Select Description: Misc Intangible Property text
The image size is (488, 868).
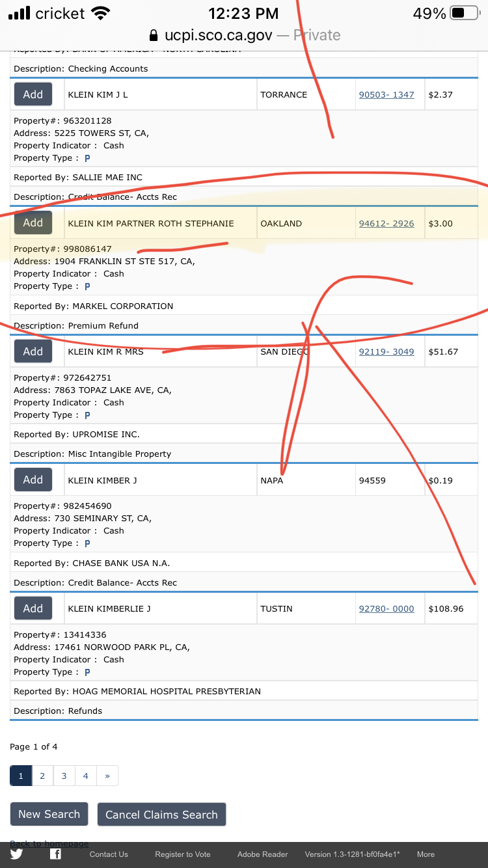point(92,454)
